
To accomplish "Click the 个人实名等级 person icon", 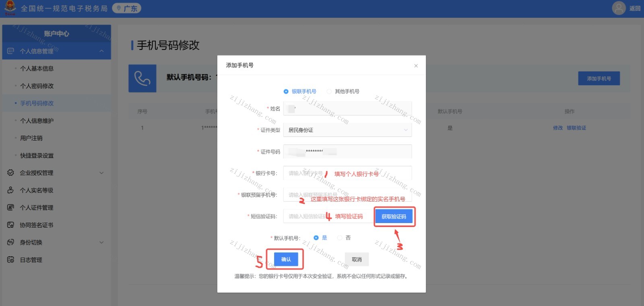I will (x=11, y=190).
